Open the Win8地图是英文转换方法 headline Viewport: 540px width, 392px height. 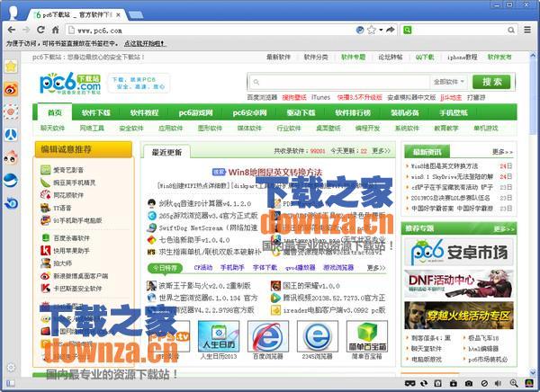point(275,172)
